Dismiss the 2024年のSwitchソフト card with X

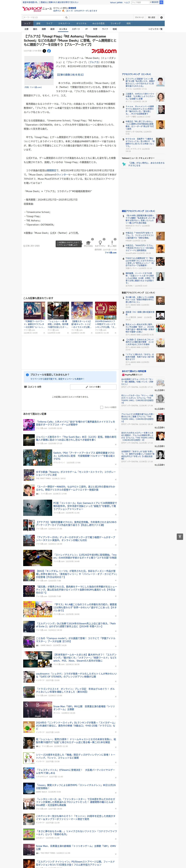(x=115, y=333)
